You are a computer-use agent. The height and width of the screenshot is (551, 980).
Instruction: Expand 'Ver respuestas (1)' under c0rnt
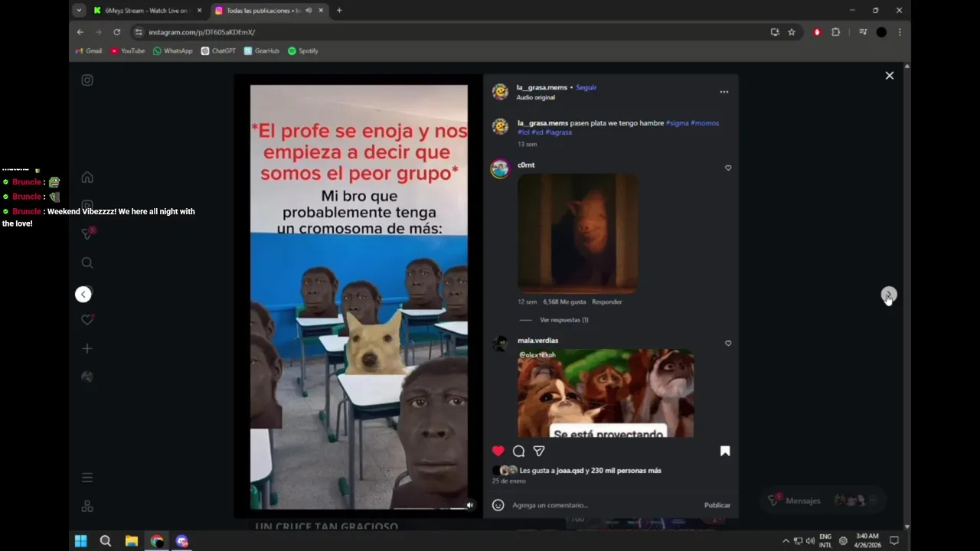[564, 320]
